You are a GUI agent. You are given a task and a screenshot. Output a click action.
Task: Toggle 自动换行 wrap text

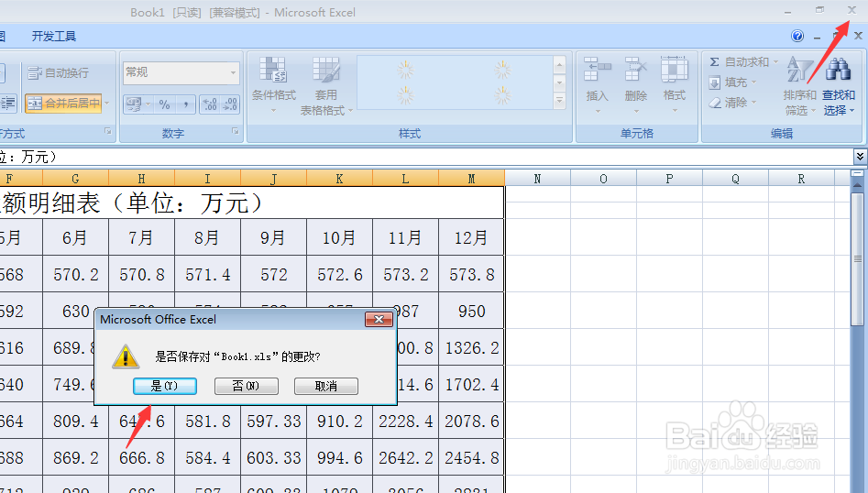tap(58, 72)
